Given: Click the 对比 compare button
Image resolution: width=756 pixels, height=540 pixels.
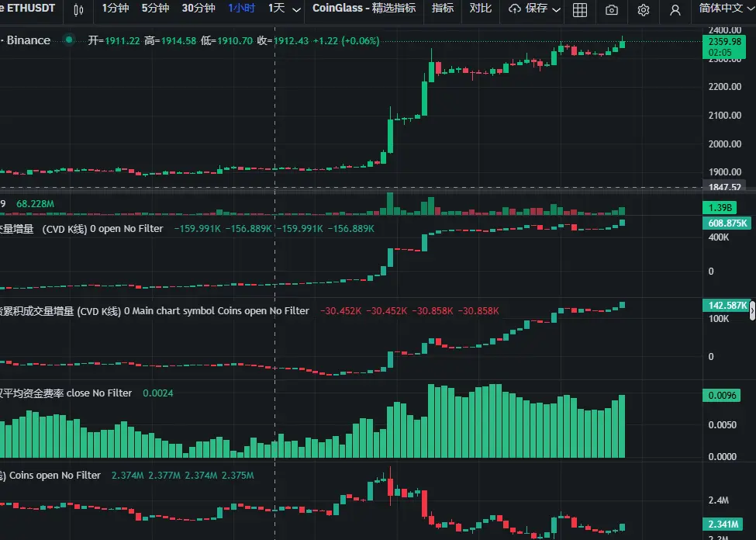Looking at the screenshot, I should pyautogui.click(x=480, y=9).
